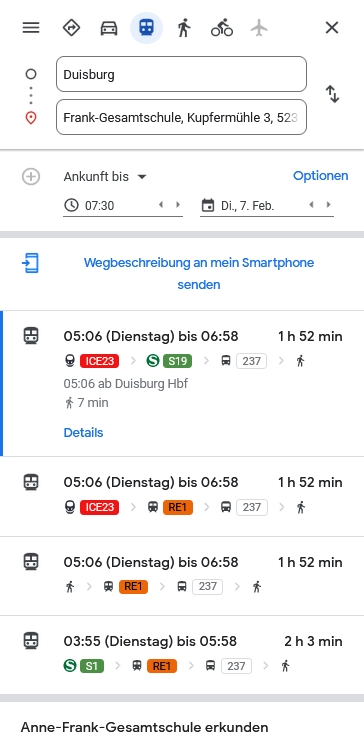Open route 'Optionen' link
The image size is (364, 754).
coord(321,176)
